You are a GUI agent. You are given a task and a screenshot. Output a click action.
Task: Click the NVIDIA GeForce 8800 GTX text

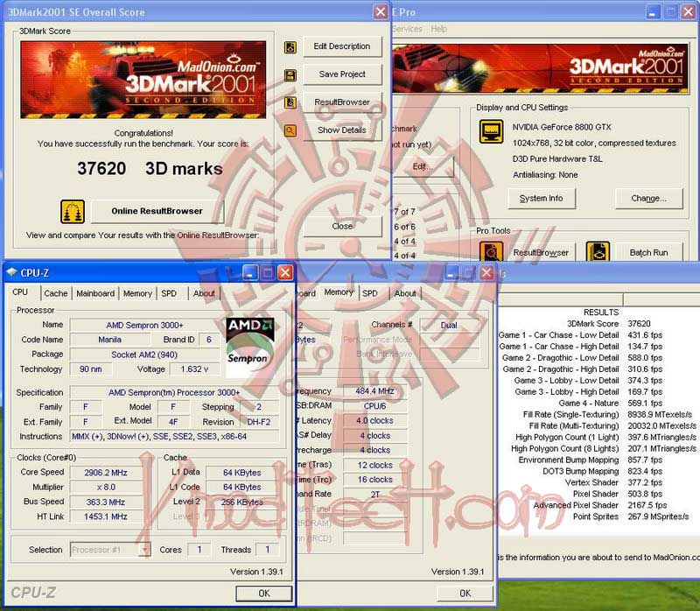[562, 127]
